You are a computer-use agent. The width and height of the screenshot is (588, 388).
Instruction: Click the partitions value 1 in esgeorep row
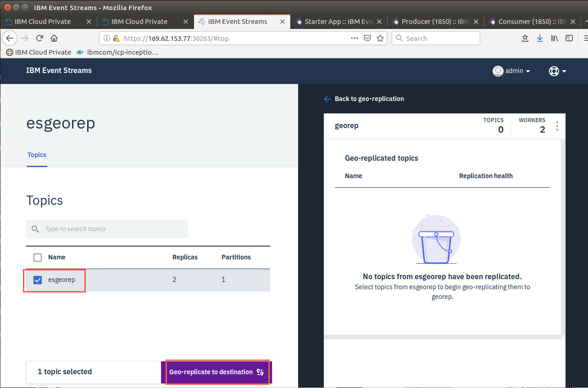tap(223, 280)
